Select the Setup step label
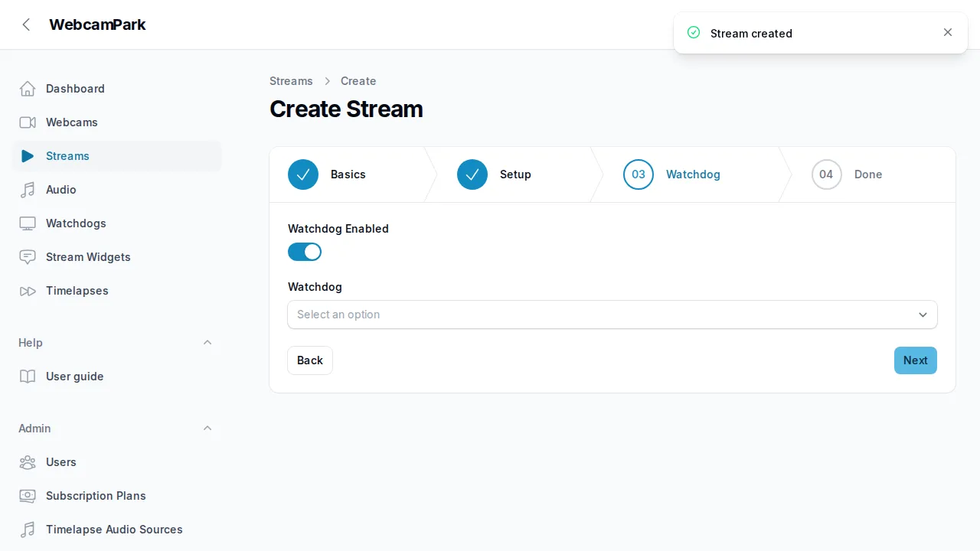The width and height of the screenshot is (980, 551). click(515, 174)
